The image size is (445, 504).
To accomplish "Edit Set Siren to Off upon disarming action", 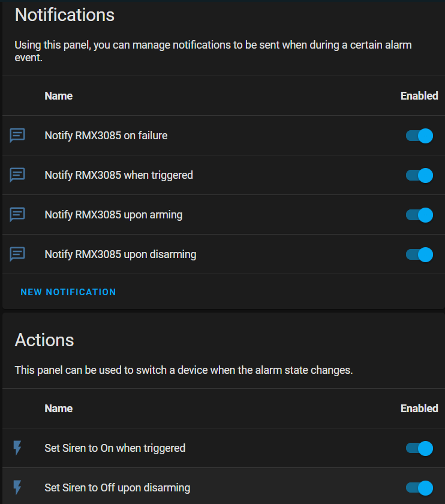I will [223, 487].
